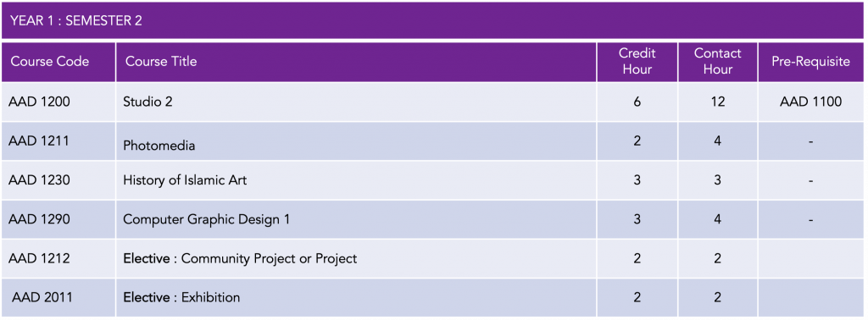Select course code AAD 1230
868x320 pixels.
pyautogui.click(x=39, y=179)
